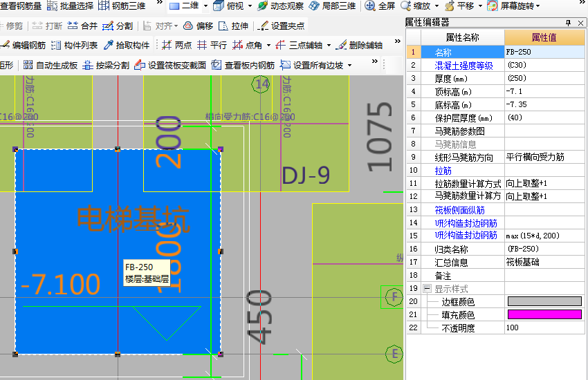Open 边框颜色 gray color swatch
Screen dimensions: 588x380
click(544, 301)
